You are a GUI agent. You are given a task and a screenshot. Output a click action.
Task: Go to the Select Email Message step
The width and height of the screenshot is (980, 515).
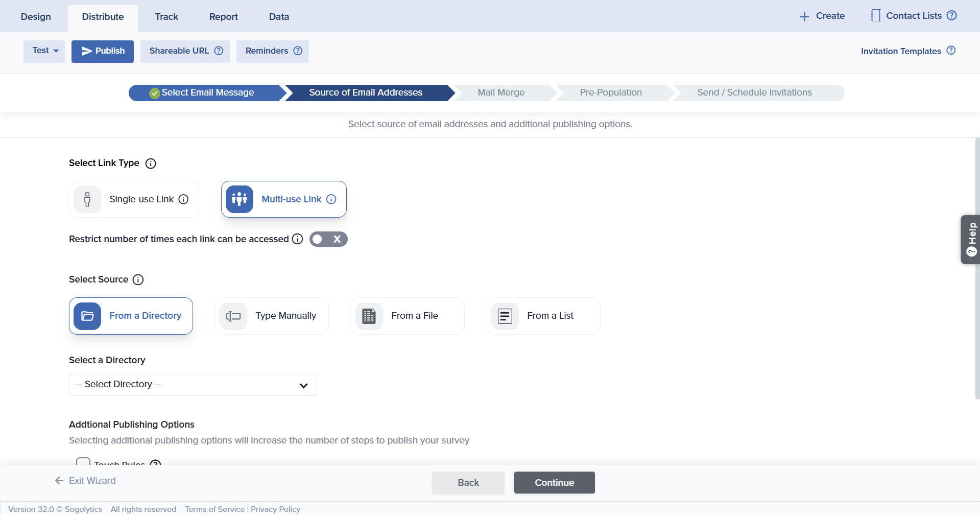[207, 93]
